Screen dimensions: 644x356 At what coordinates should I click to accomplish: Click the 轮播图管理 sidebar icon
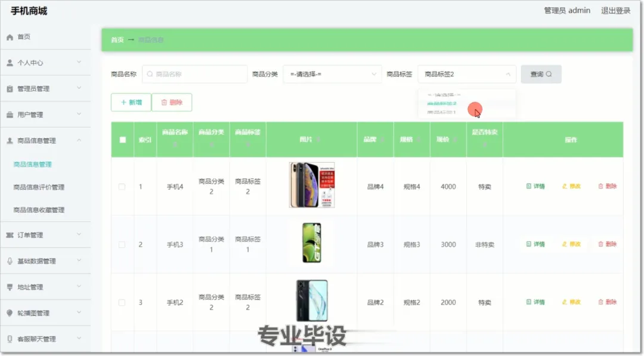pos(10,313)
